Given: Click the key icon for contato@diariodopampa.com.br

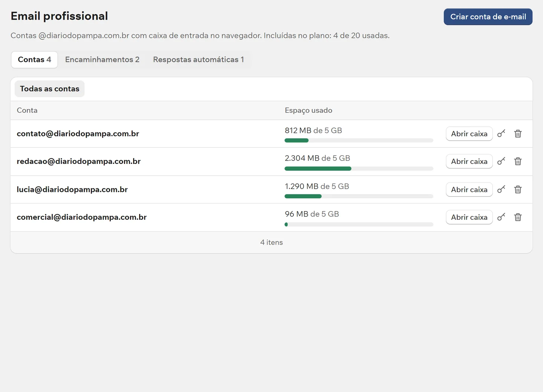Looking at the screenshot, I should coord(501,133).
